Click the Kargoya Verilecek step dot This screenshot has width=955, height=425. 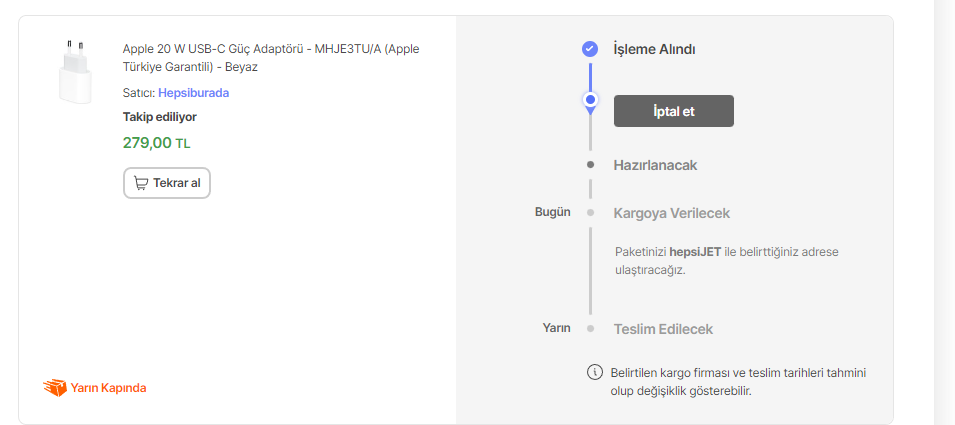[590, 212]
